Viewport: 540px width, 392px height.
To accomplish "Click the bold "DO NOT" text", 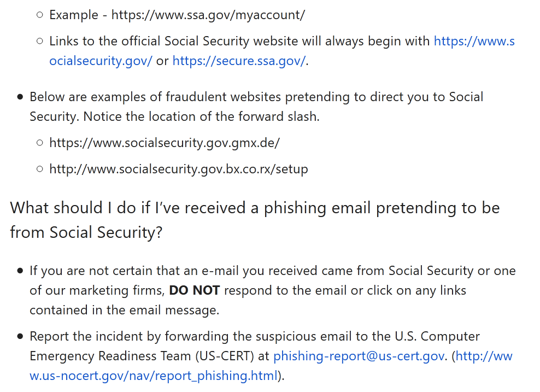I will (x=194, y=290).
